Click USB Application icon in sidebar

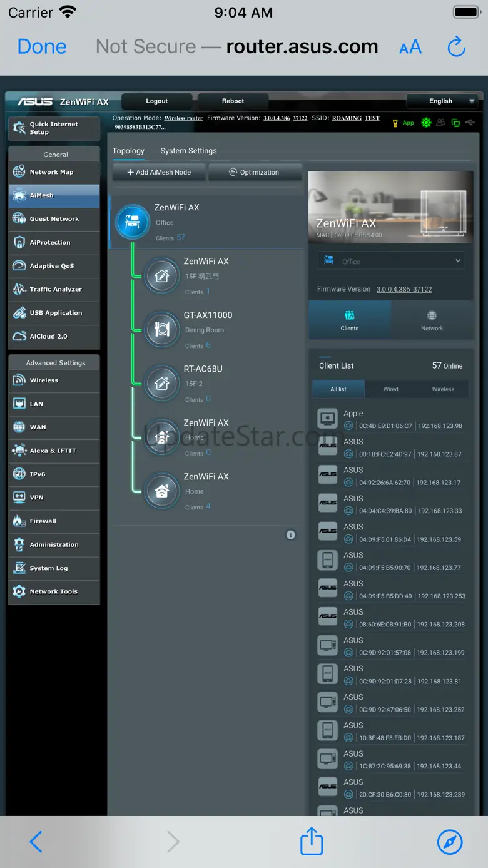point(19,313)
